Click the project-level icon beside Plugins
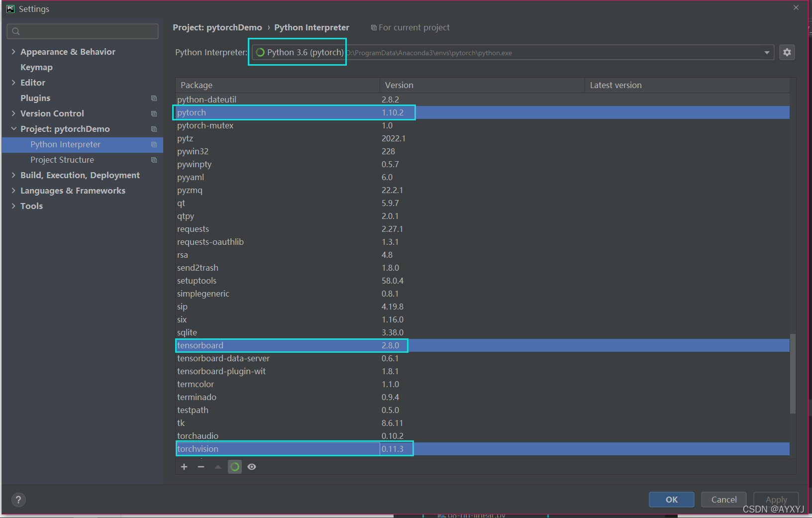The image size is (812, 518). pyautogui.click(x=154, y=98)
